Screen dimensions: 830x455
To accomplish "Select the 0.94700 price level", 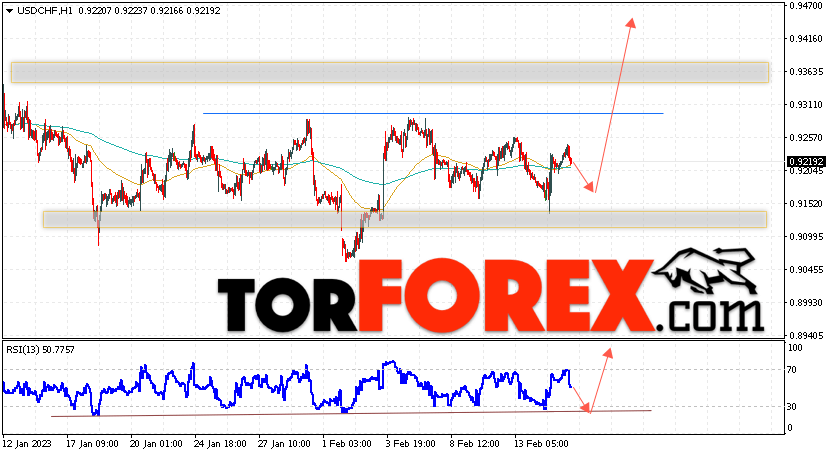I will (x=806, y=6).
